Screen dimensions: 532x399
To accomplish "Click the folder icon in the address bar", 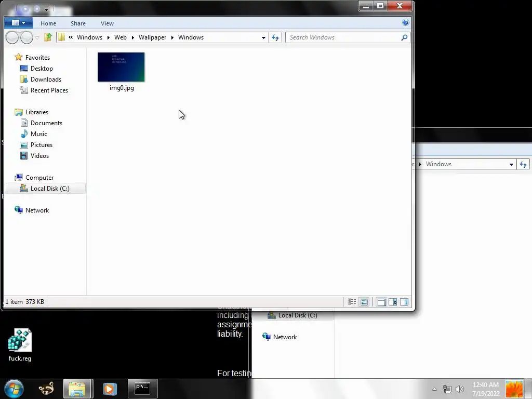I will (61, 37).
